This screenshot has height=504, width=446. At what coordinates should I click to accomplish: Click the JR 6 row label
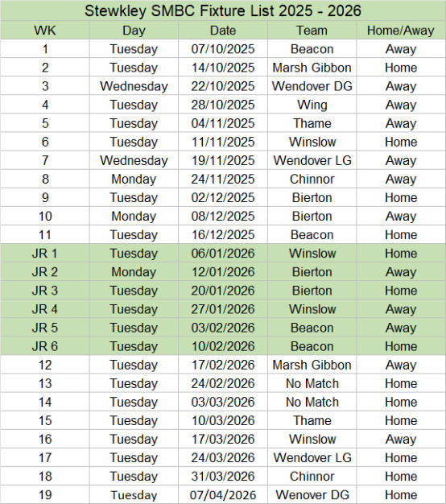(x=45, y=346)
